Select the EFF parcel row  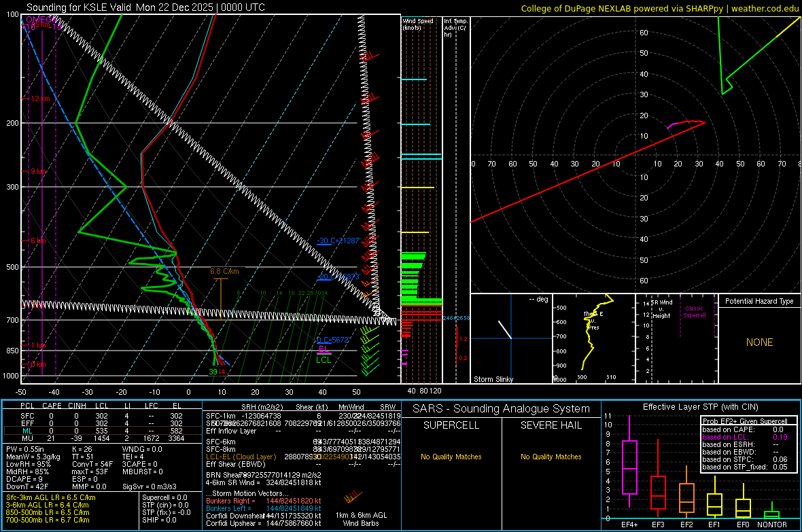pyautogui.click(x=103, y=423)
